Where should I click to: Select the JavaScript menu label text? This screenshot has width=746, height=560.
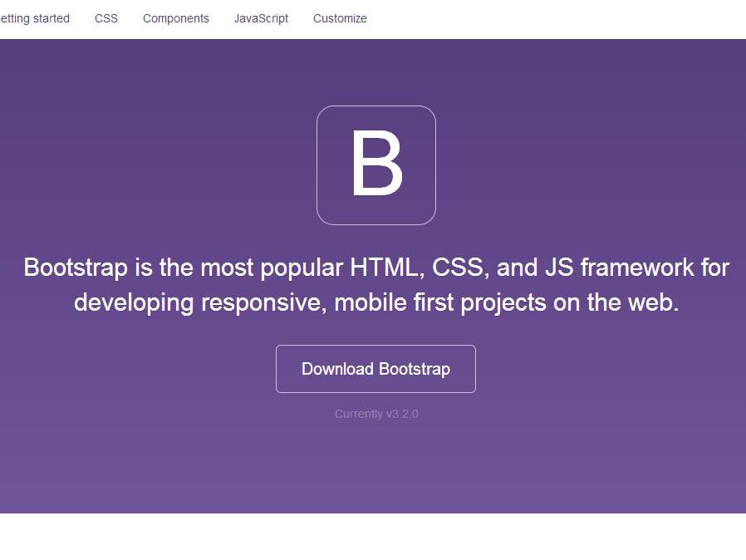[261, 17]
